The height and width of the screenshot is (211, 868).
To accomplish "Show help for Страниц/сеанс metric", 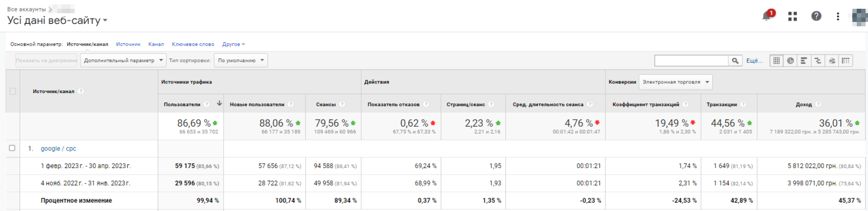I will [x=491, y=104].
